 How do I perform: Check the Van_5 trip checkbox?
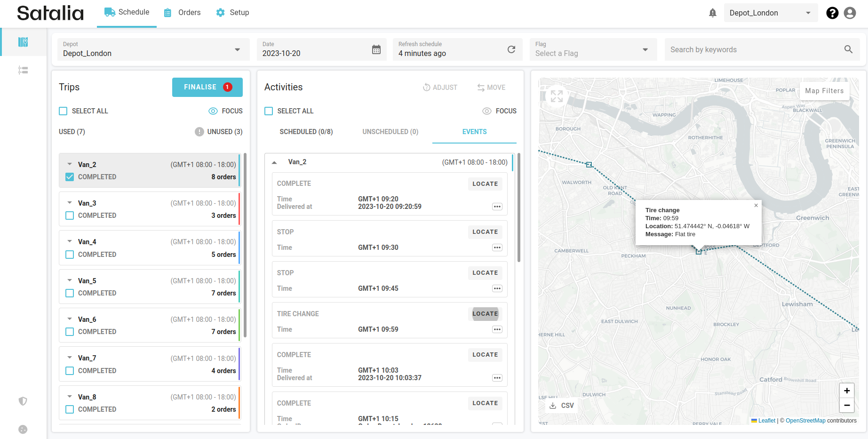(70, 293)
